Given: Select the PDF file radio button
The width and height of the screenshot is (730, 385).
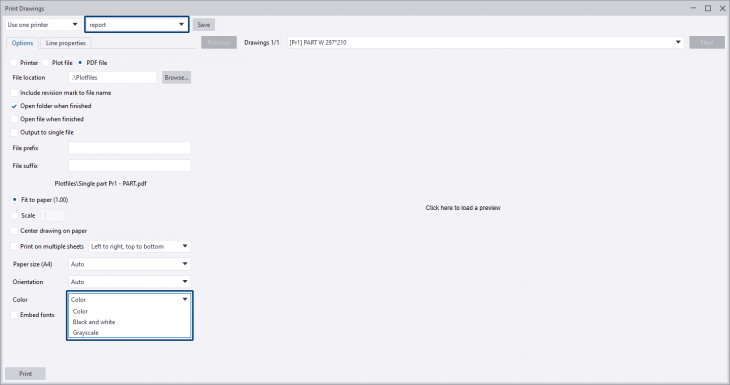Looking at the screenshot, I should click(81, 62).
